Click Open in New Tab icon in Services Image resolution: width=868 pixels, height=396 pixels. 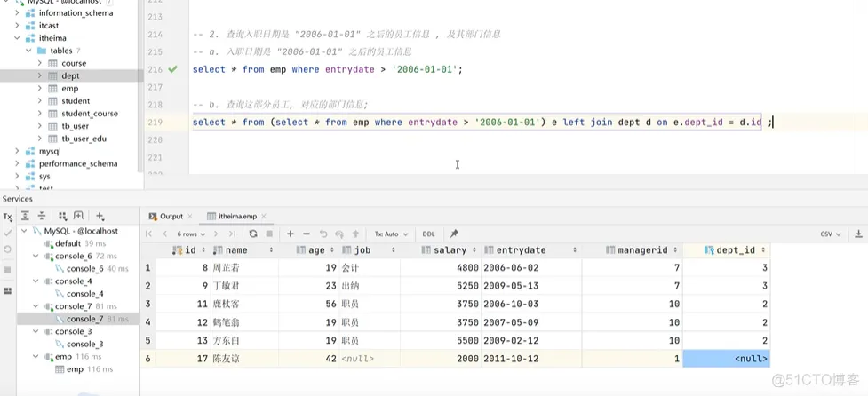point(78,217)
